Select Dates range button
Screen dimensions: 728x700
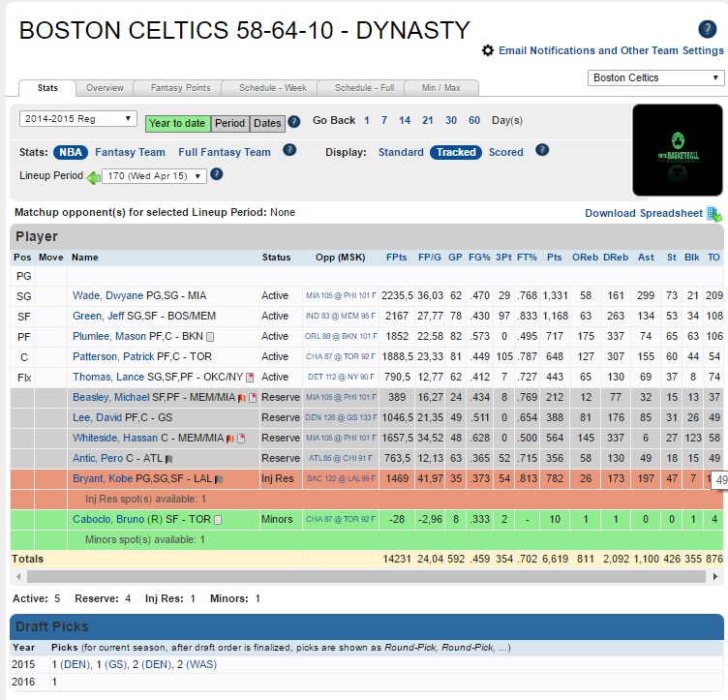(x=267, y=124)
